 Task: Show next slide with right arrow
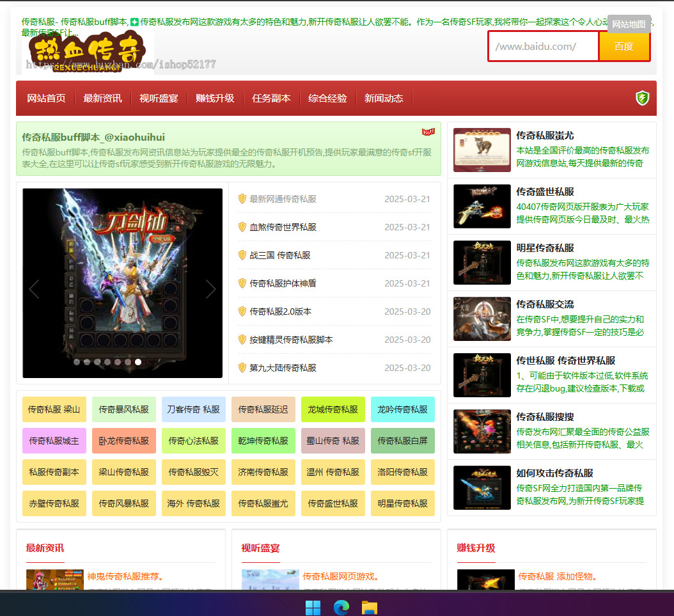(x=210, y=289)
